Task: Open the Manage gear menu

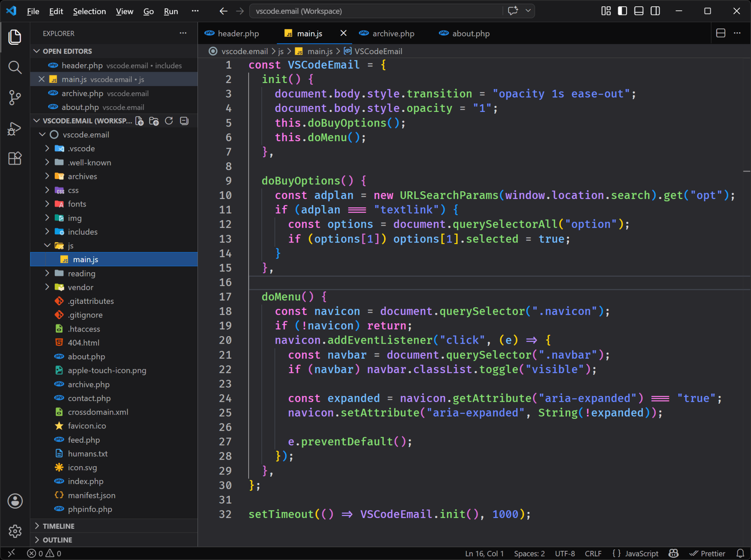Action: (15, 531)
